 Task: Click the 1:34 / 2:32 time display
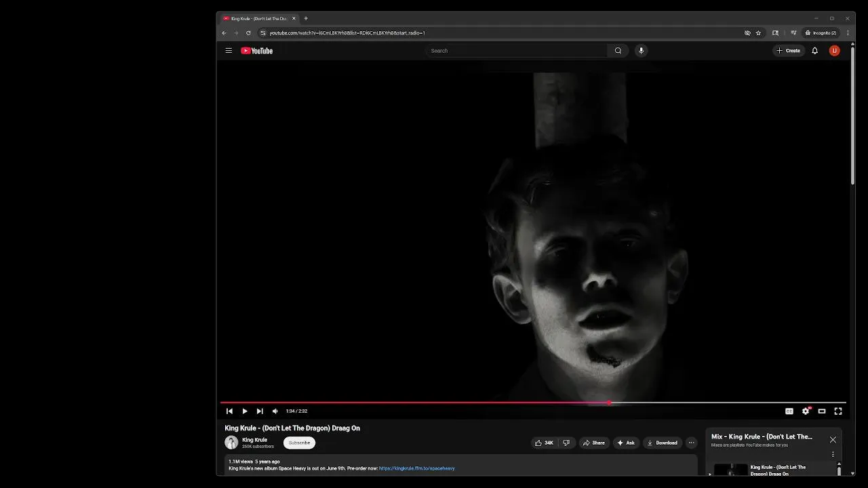(x=296, y=411)
